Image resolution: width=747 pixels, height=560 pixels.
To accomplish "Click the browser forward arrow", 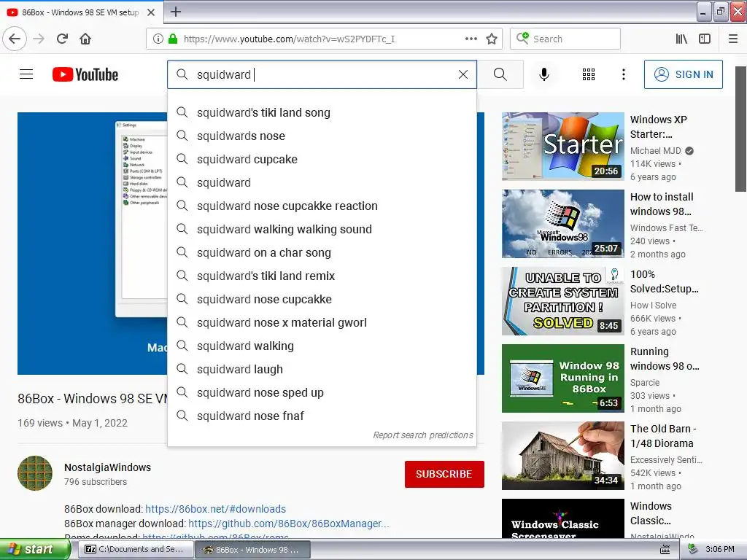I will tap(39, 39).
